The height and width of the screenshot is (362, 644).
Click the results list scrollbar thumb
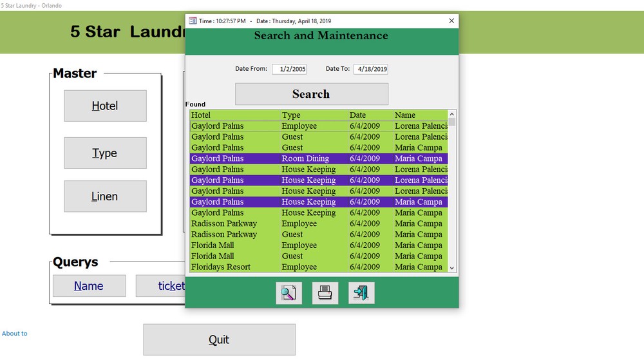pyautogui.click(x=452, y=122)
